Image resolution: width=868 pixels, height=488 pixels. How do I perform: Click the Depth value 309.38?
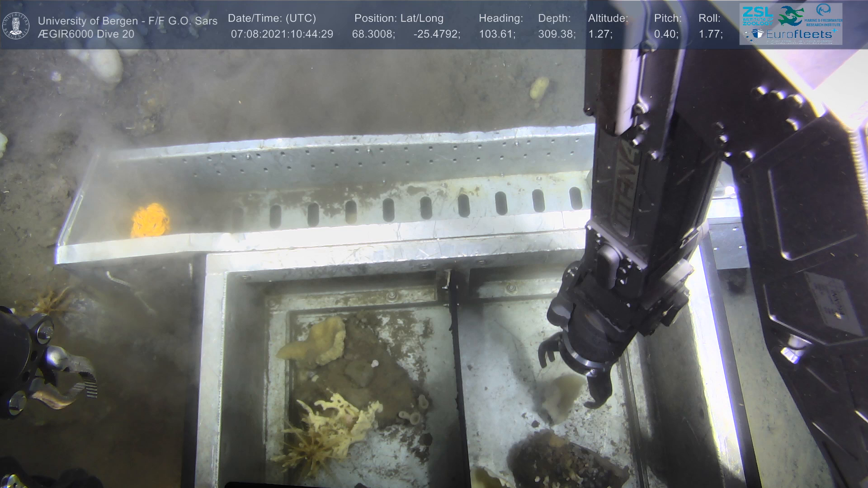click(557, 34)
